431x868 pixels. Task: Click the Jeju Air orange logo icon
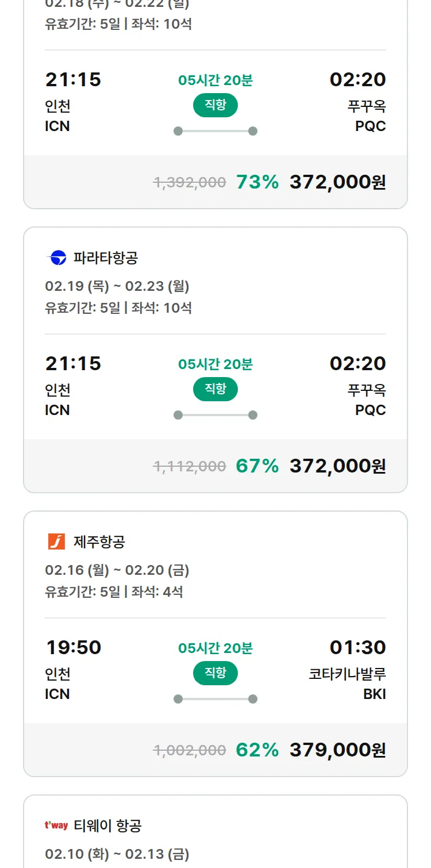point(56,541)
